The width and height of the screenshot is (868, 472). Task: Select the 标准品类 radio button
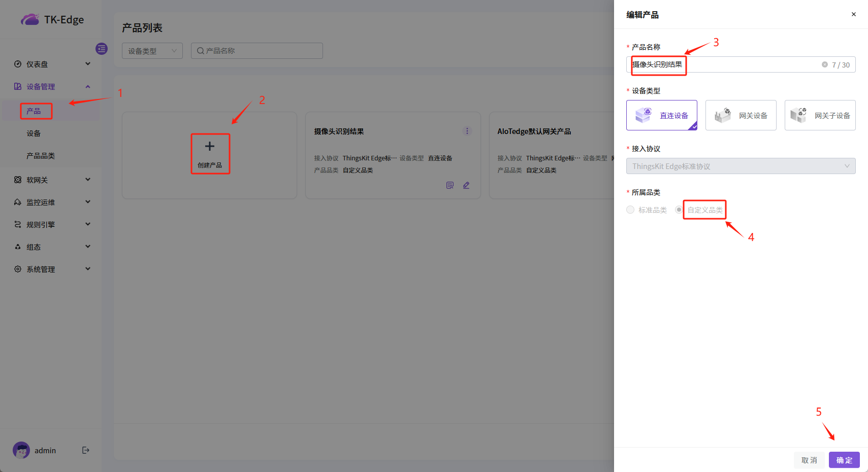point(630,210)
